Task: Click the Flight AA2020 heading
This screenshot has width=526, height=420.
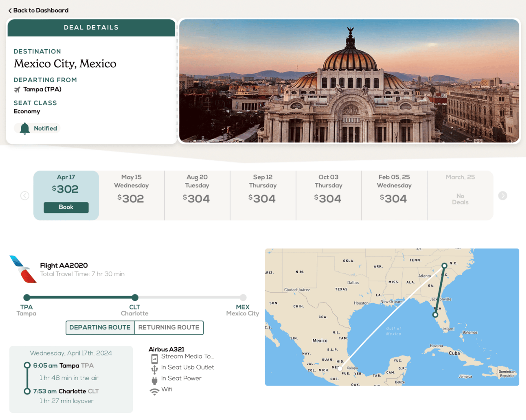Action: click(x=64, y=265)
